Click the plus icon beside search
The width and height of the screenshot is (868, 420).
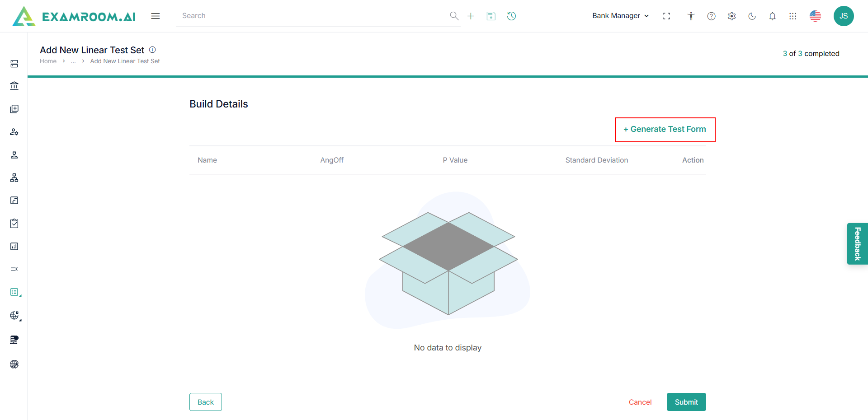click(471, 16)
